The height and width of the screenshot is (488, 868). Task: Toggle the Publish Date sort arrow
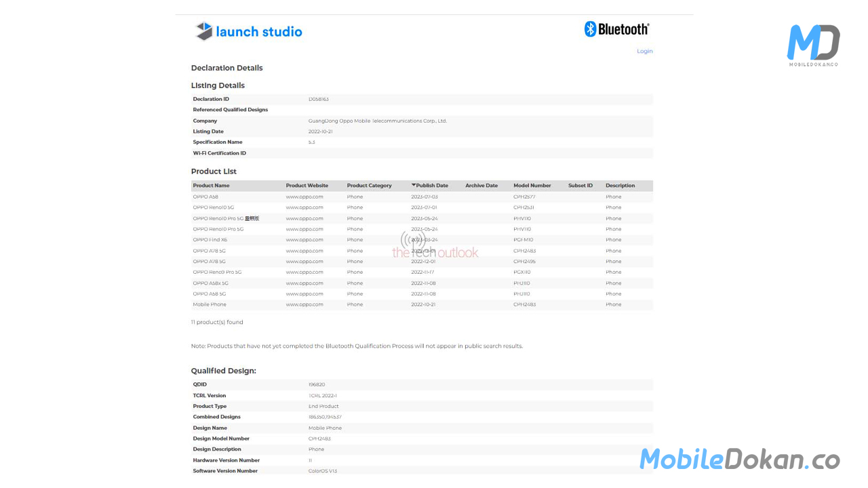414,186
